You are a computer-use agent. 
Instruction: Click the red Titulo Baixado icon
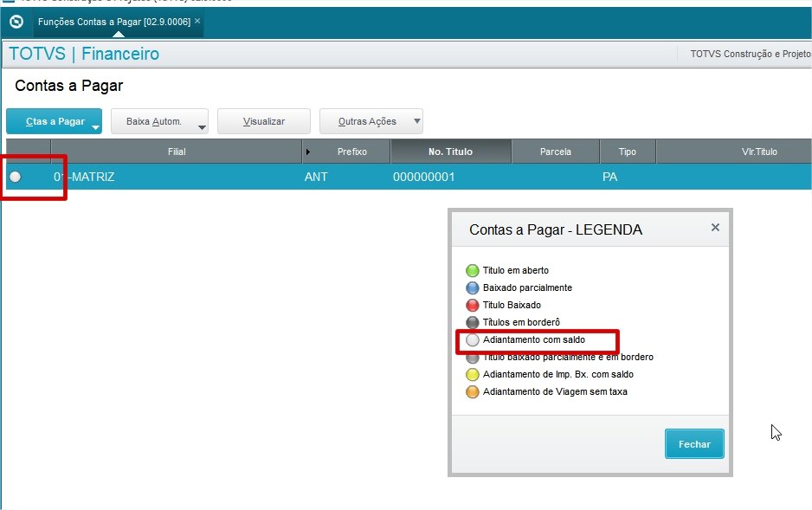tap(473, 305)
